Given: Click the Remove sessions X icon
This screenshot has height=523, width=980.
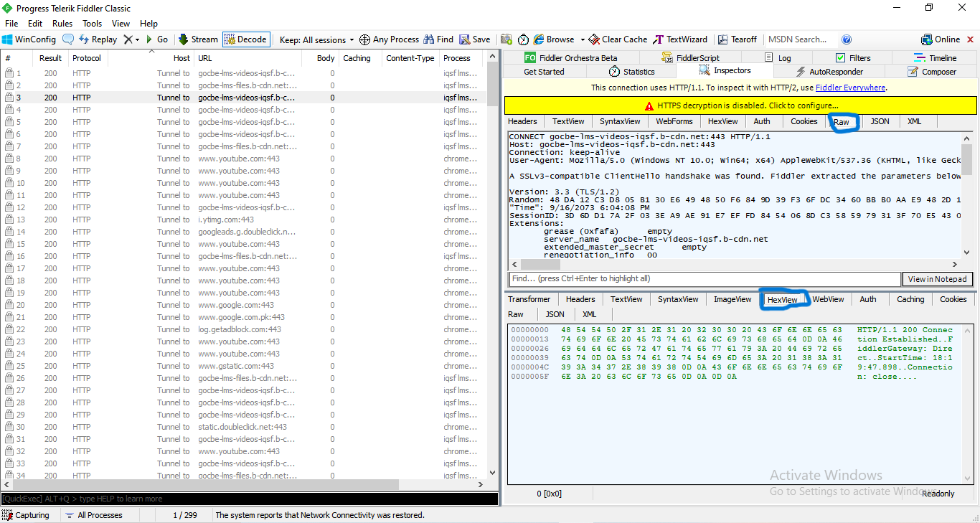Looking at the screenshot, I should [128, 39].
